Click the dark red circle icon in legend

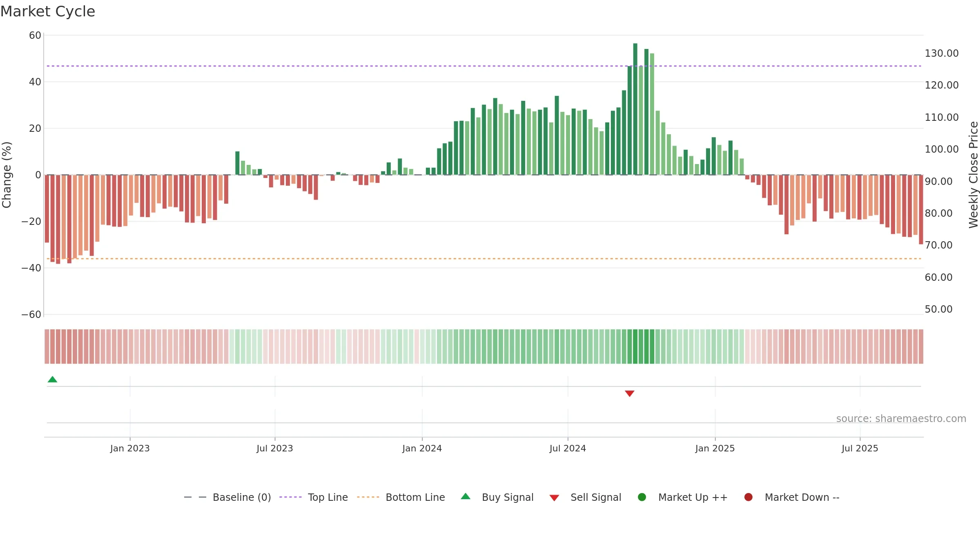(x=748, y=497)
